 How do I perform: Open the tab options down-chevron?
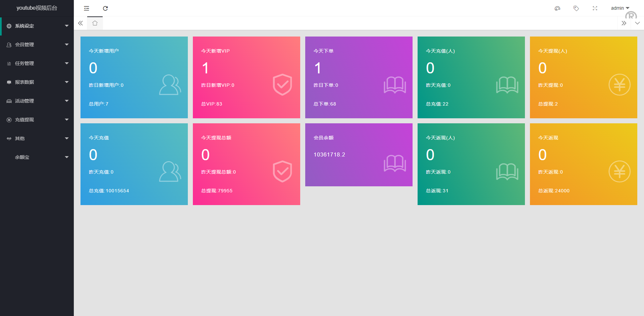pos(637,23)
